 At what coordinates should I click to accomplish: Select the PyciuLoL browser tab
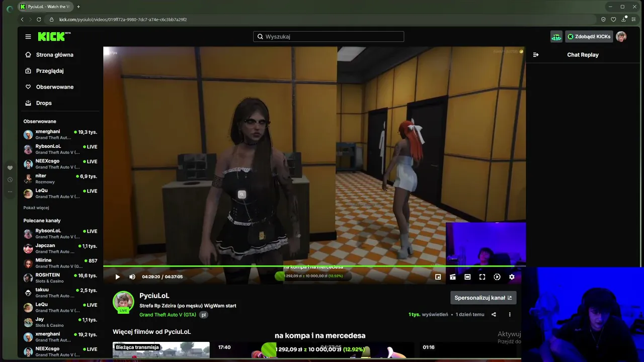(x=45, y=7)
